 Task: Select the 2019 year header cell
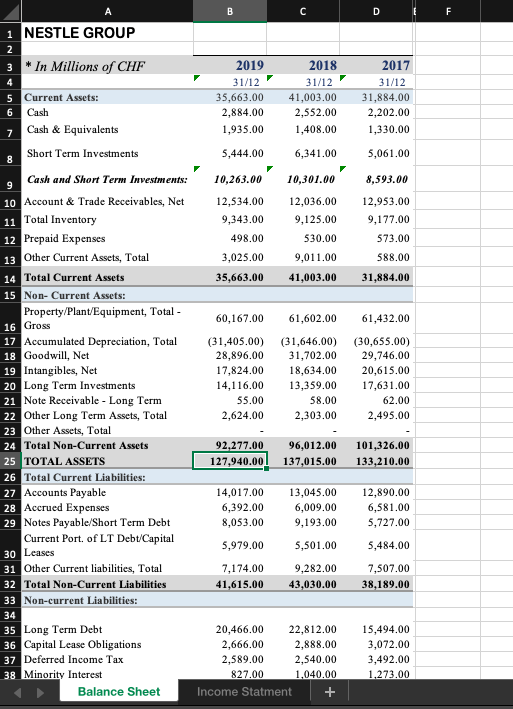coord(230,66)
